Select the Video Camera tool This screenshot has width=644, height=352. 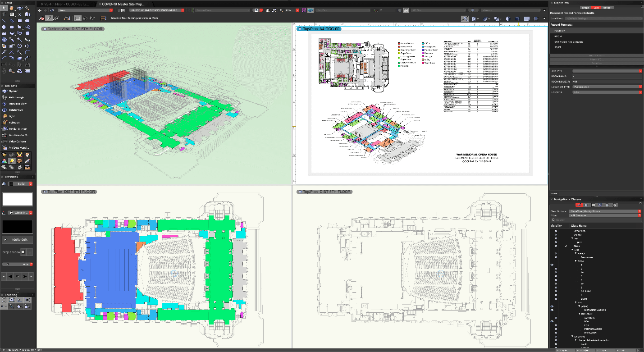(16, 142)
